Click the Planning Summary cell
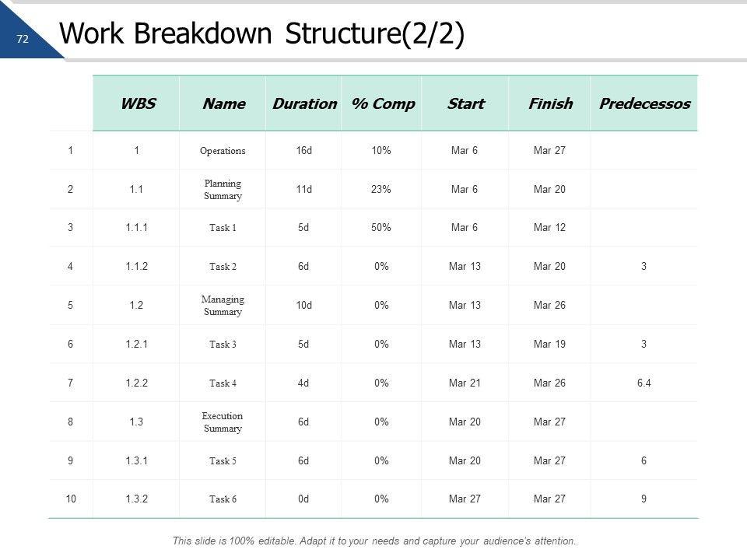 tap(223, 190)
